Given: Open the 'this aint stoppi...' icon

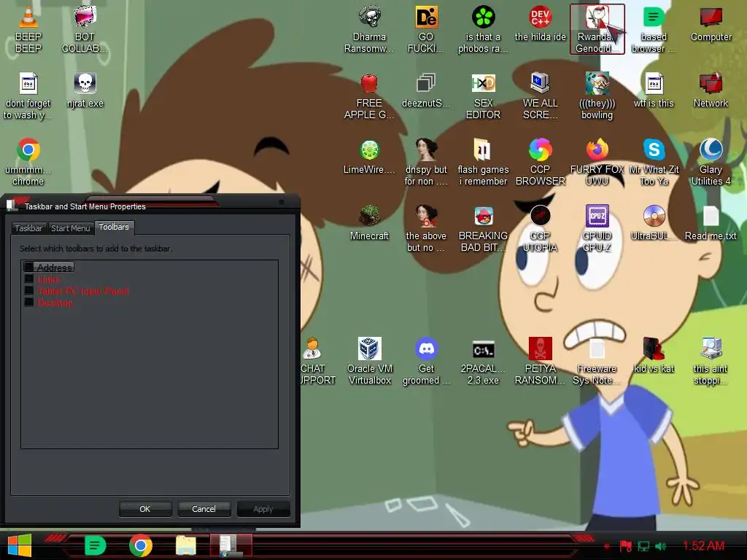Looking at the screenshot, I should [711, 361].
